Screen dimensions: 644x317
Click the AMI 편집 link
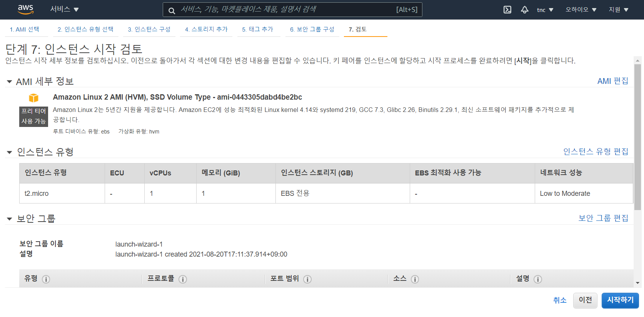coord(612,81)
